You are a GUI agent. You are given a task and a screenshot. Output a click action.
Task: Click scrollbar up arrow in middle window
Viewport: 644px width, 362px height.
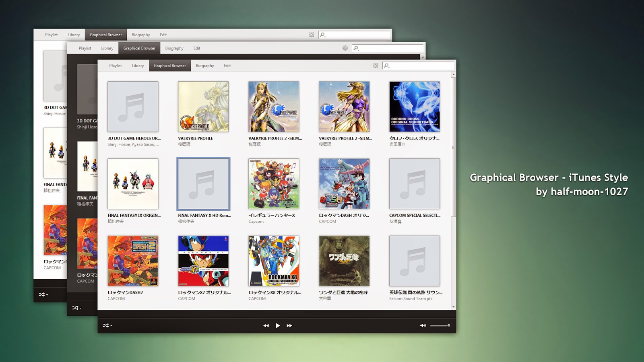423,57
